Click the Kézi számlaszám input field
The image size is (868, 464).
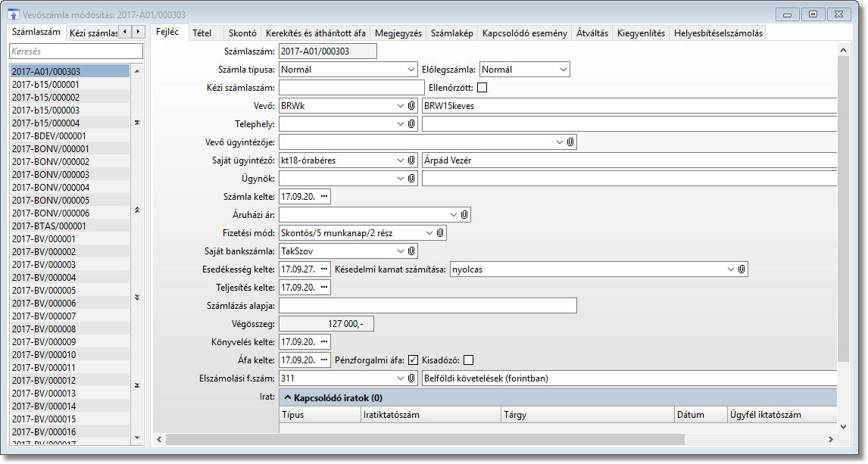pos(351,87)
